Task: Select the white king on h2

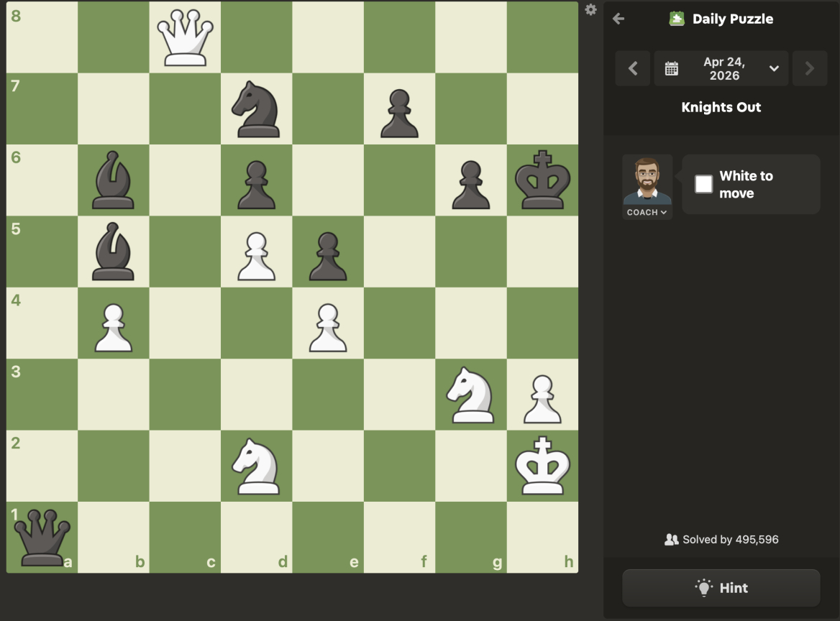Action: [x=542, y=466]
